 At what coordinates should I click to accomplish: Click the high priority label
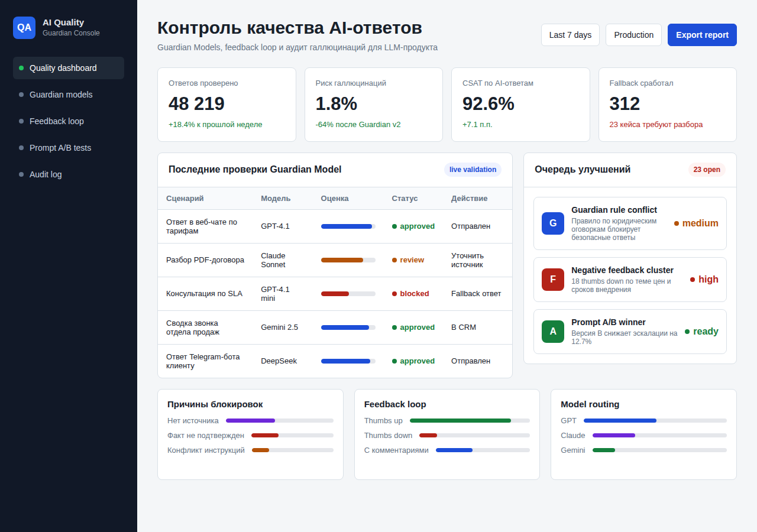tap(704, 280)
